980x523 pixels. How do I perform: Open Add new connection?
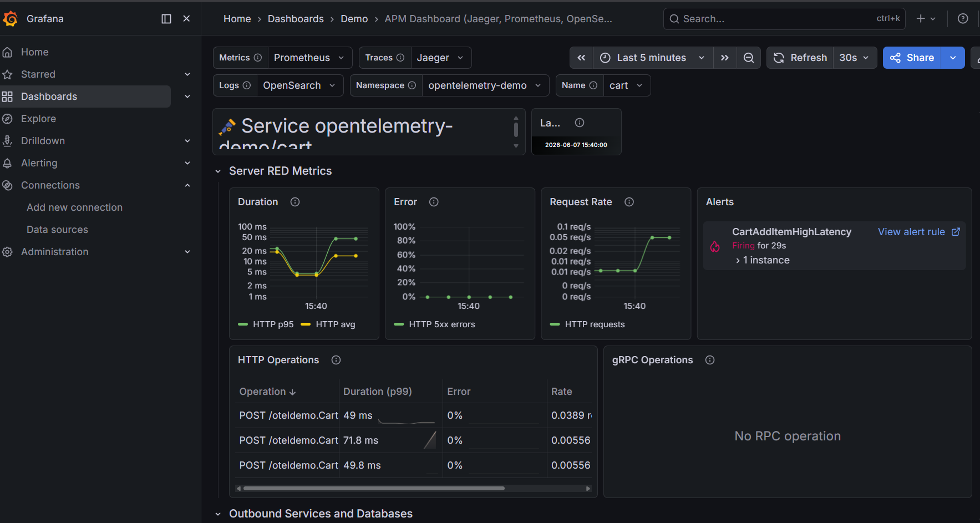pos(74,207)
